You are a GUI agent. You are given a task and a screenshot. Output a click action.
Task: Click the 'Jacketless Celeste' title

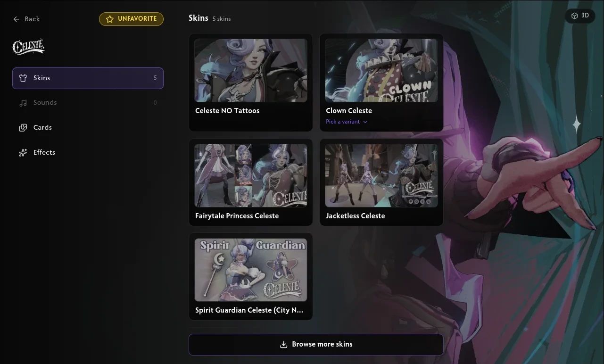[356, 216]
